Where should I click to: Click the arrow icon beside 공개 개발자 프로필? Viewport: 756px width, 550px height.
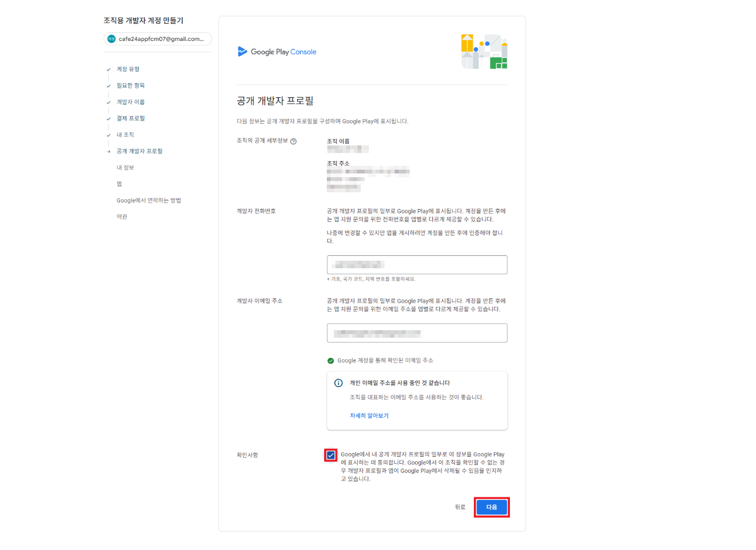(x=109, y=151)
